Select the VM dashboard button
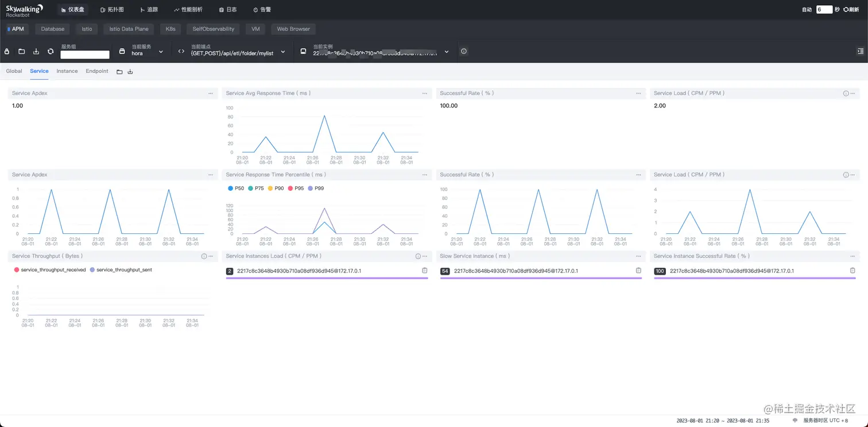Image resolution: width=868 pixels, height=427 pixels. pos(255,29)
